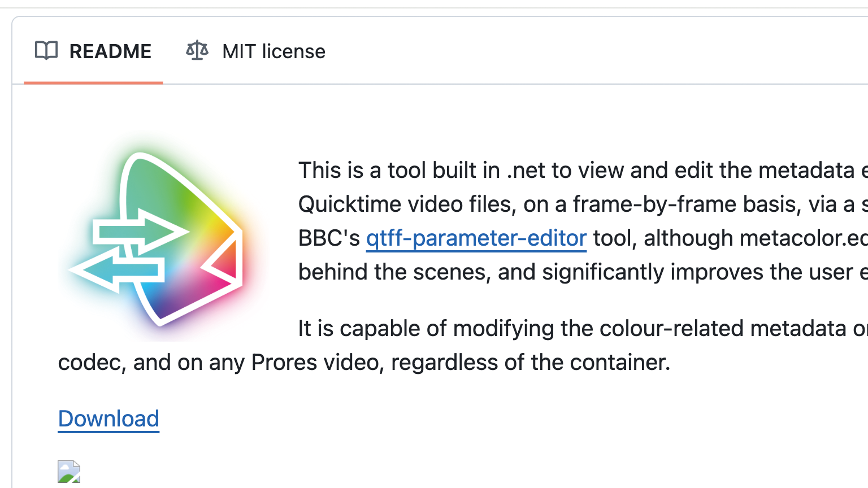Click the book icon beside README
This screenshot has height=488, width=868.
(46, 51)
